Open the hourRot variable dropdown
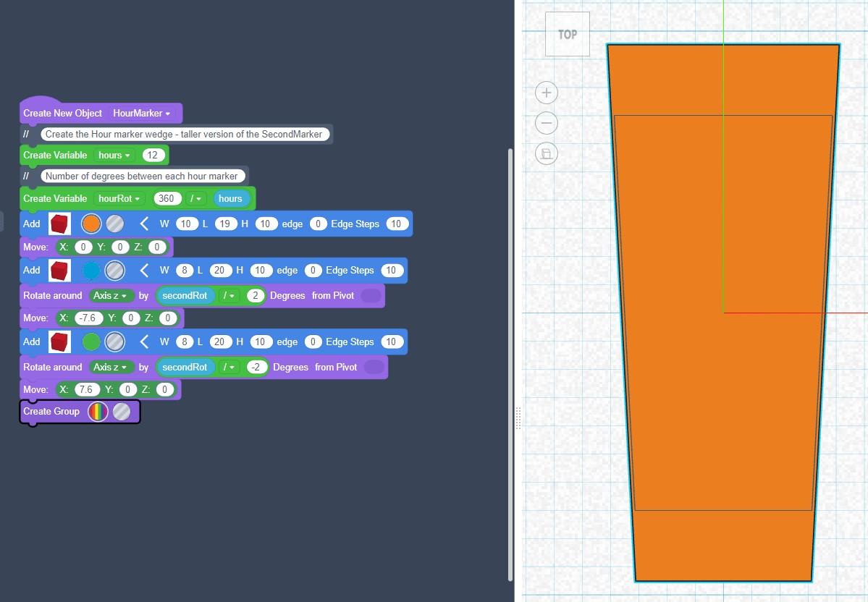 coord(119,199)
